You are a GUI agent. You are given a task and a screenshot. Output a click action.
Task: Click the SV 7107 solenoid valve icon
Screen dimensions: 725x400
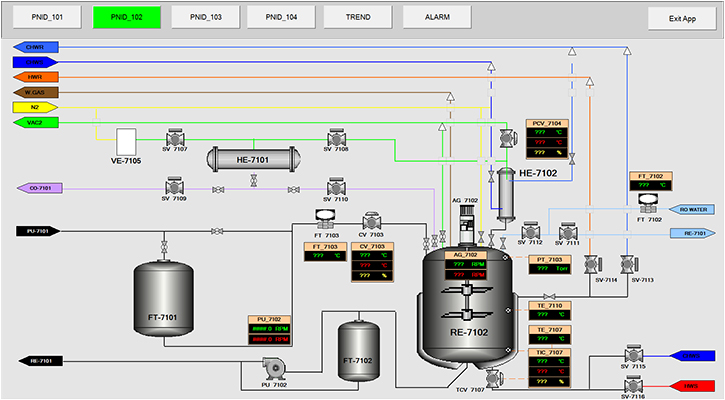tap(175, 137)
